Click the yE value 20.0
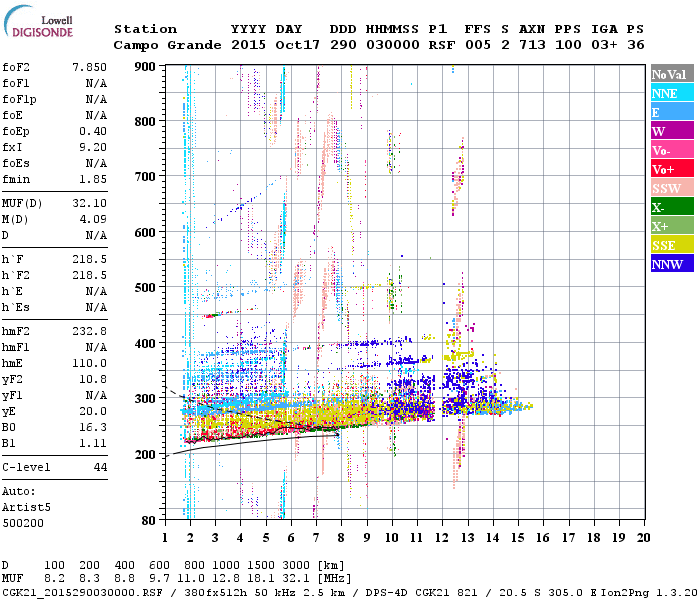This screenshot has width=700, height=600. (x=93, y=412)
